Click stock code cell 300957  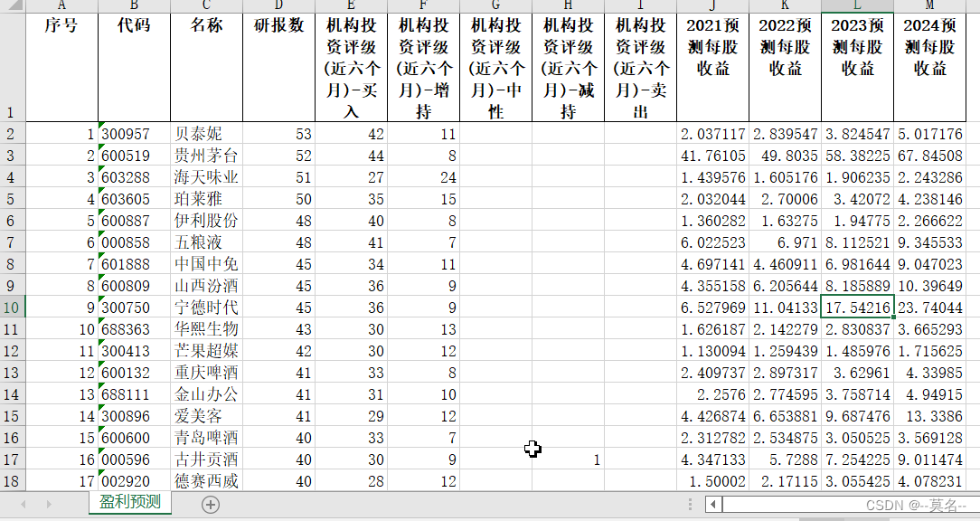coord(135,133)
